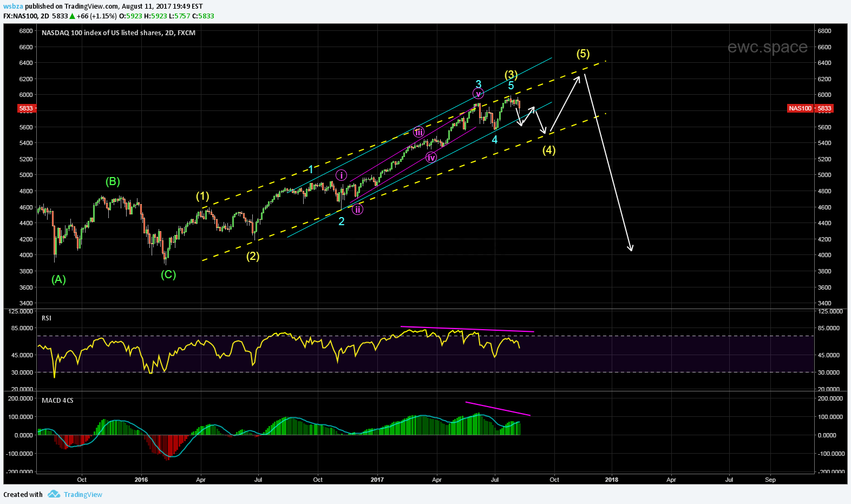Select the circled wave i marker

[341, 175]
